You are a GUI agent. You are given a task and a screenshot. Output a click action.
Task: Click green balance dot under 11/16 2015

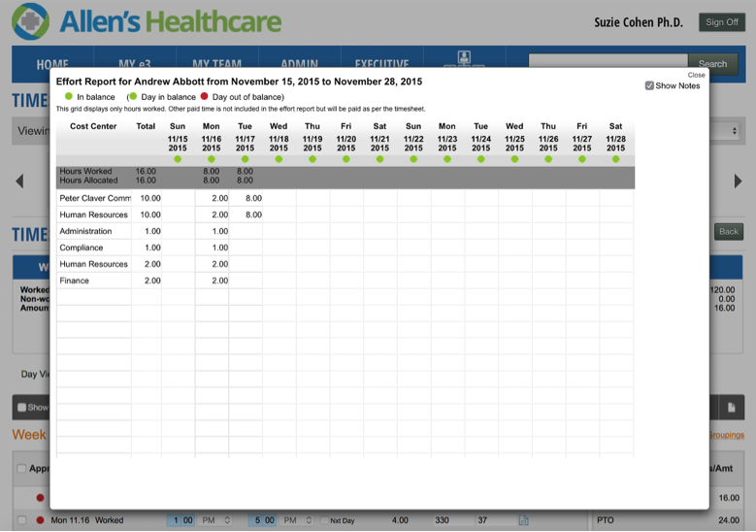(212, 159)
